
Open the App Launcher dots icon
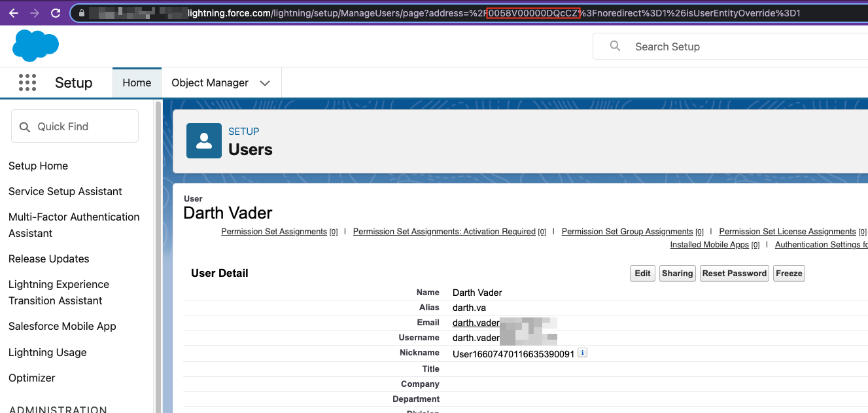tap(27, 82)
